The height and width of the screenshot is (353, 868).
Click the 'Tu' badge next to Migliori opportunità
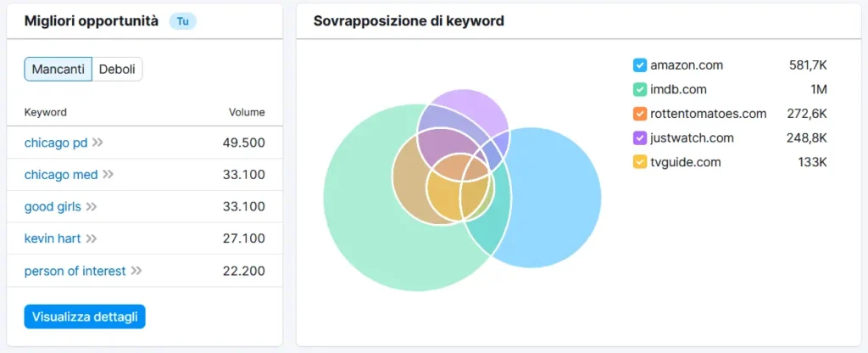tap(182, 21)
